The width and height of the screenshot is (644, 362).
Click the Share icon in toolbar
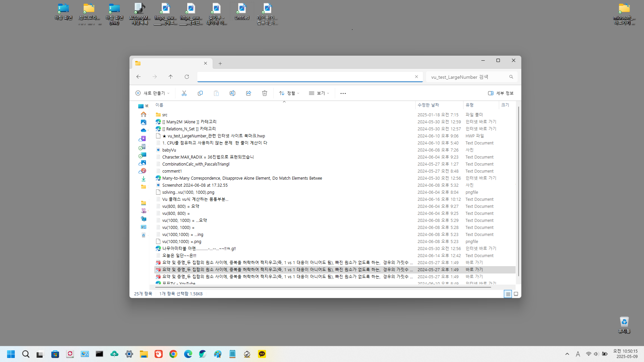249,93
